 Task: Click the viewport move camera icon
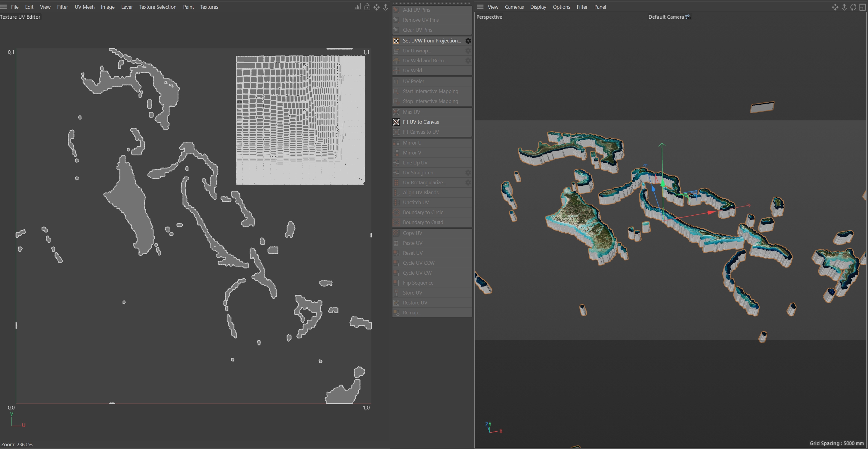(835, 7)
